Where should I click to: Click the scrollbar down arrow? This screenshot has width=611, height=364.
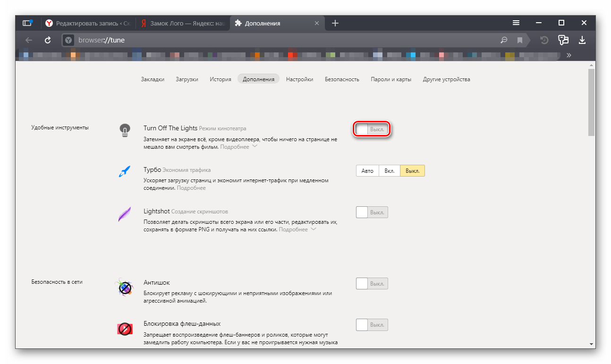pyautogui.click(x=591, y=344)
